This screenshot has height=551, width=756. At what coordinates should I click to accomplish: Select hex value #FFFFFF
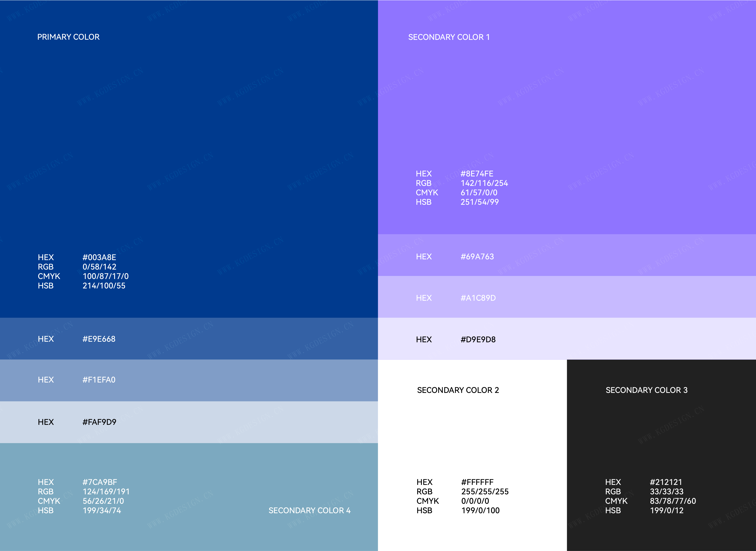tap(477, 482)
